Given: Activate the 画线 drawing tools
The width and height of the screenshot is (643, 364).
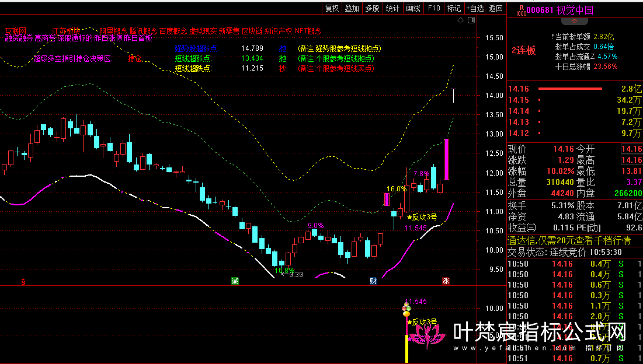Looking at the screenshot, I should point(413,8).
